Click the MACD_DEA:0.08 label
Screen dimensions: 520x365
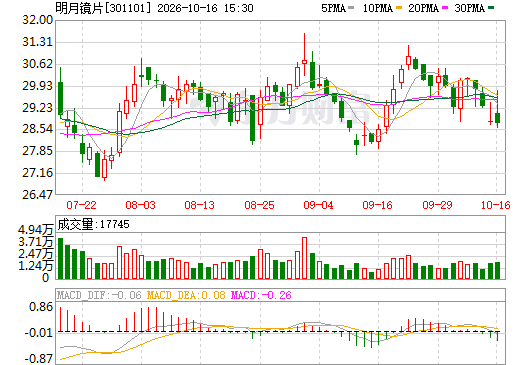click(186, 295)
